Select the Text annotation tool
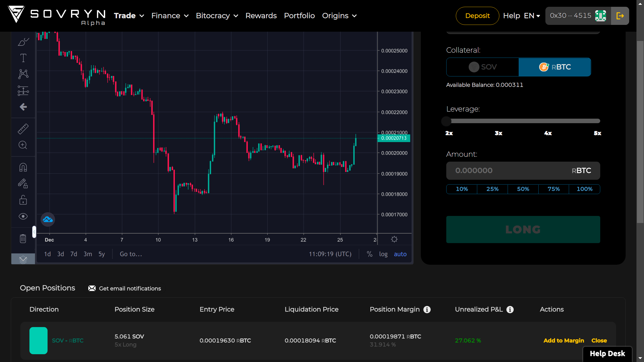 tap(23, 58)
